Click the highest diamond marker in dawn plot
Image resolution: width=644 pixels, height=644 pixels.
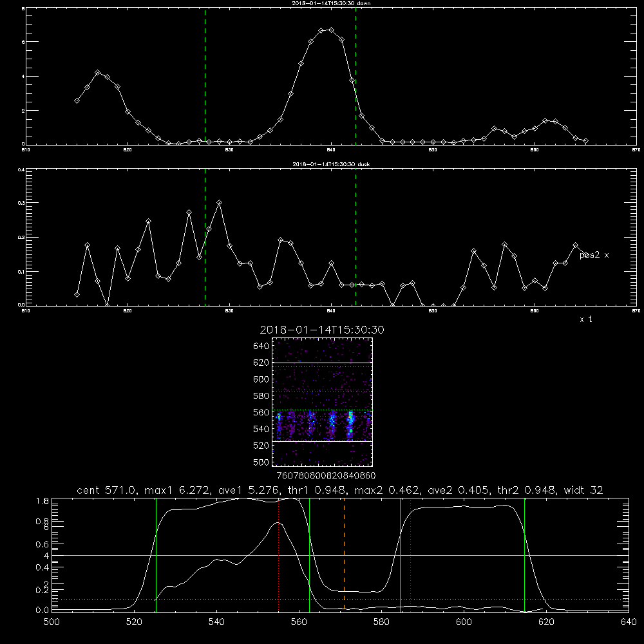pos(331,30)
